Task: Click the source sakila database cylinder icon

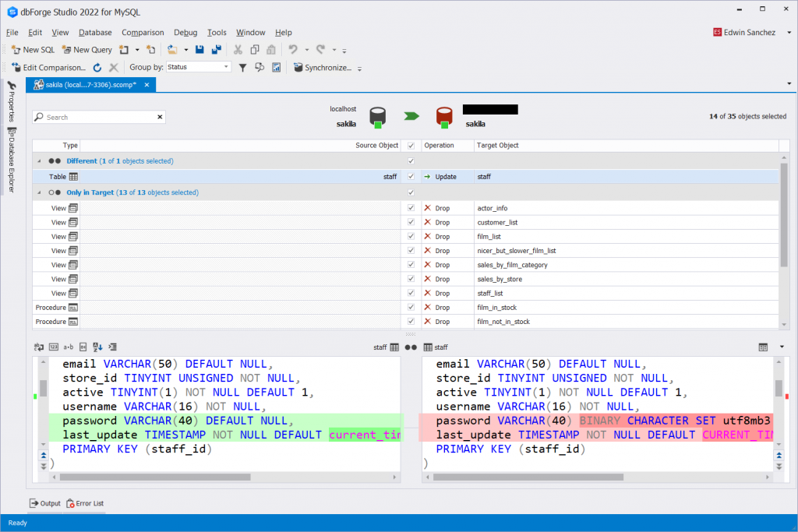Action: [377, 117]
